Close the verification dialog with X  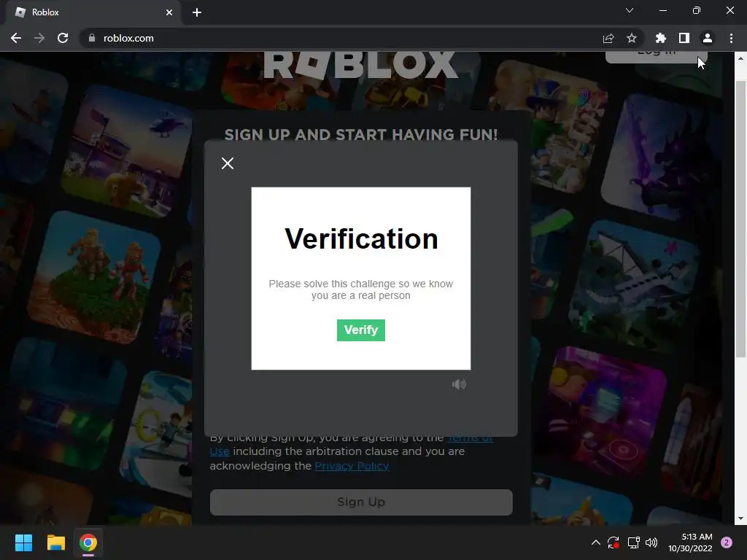click(228, 163)
